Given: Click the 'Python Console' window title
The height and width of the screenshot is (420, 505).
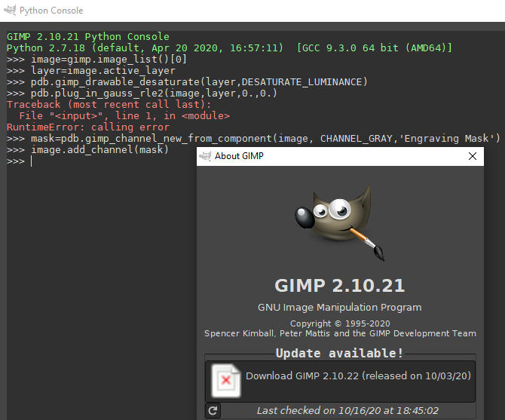Looking at the screenshot, I should coord(51,11).
